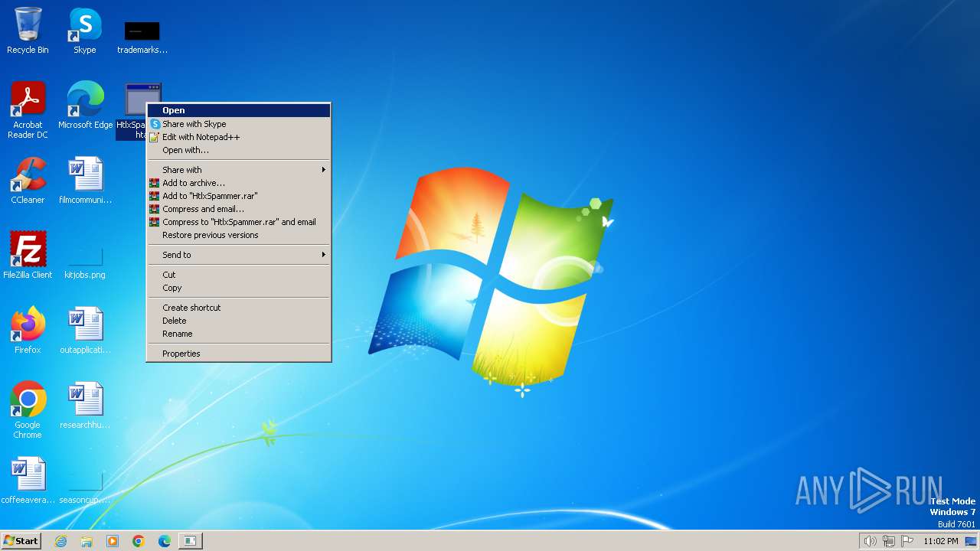
Task: Select the researchhu Word document
Action: 85,406
